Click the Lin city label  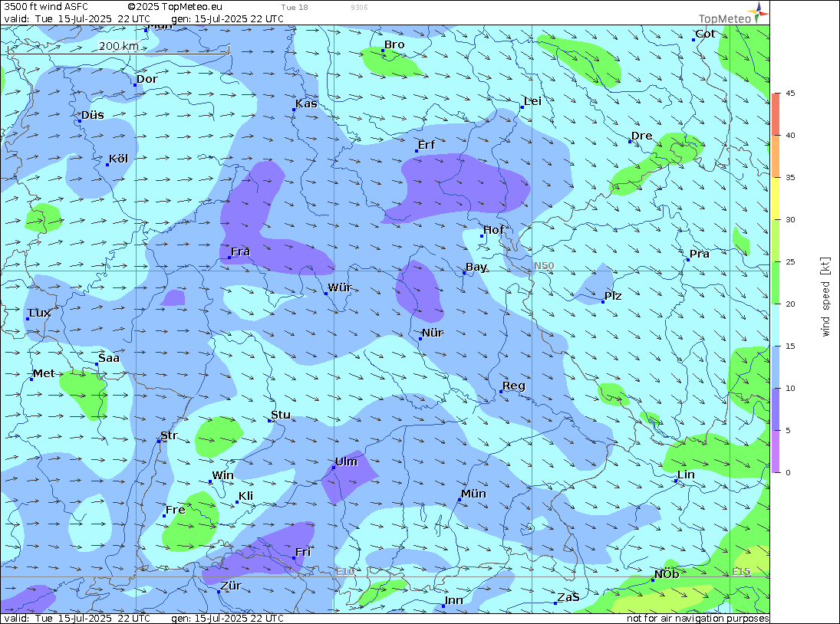(686, 475)
